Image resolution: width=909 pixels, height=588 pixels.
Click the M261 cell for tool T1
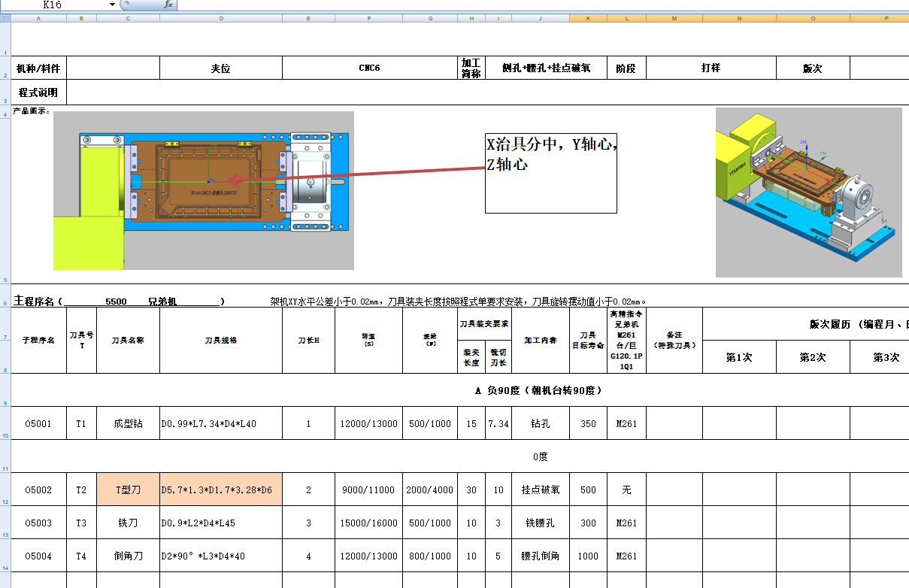pos(626,423)
